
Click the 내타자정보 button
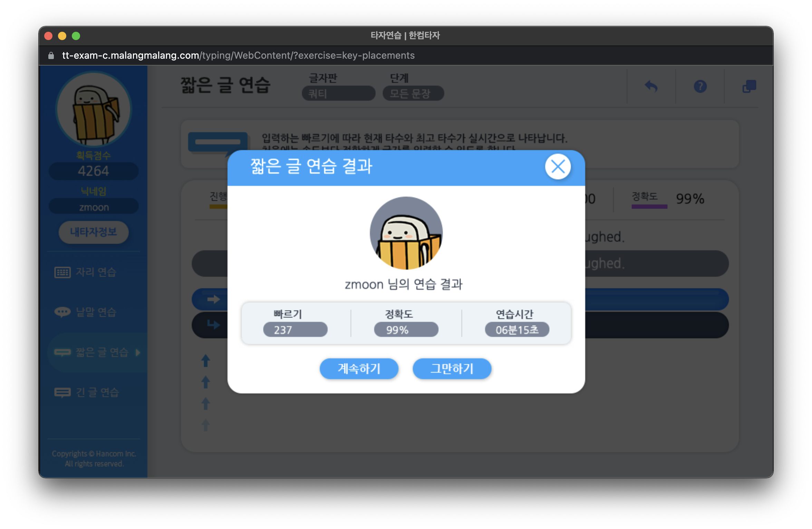pyautogui.click(x=94, y=232)
